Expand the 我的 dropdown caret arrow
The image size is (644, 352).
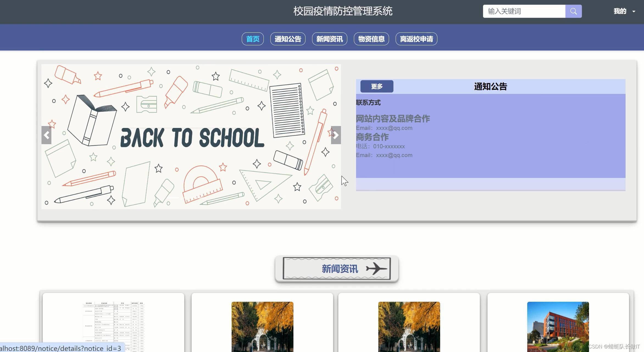coord(634,12)
